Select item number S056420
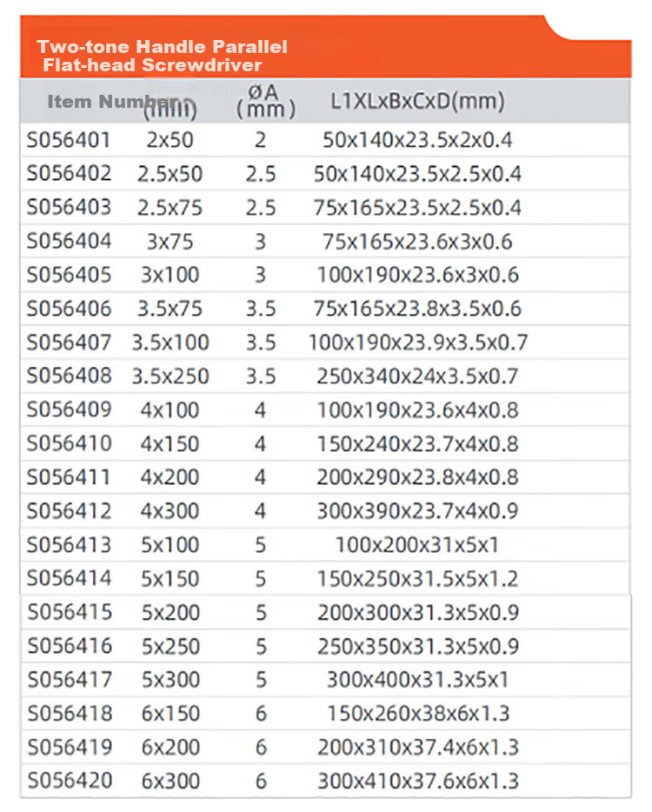This screenshot has height=812, width=652. click(70, 781)
